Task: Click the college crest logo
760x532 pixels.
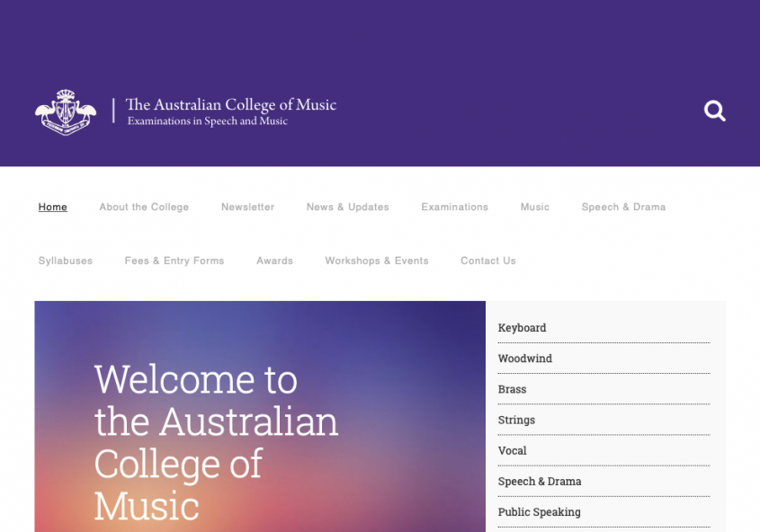Action: pyautogui.click(x=66, y=111)
